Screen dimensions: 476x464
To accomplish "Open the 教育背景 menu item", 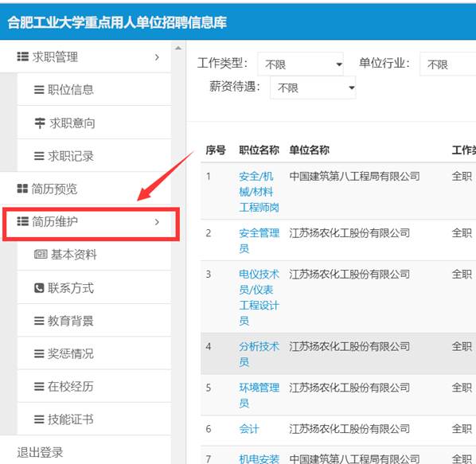I will point(95,321).
